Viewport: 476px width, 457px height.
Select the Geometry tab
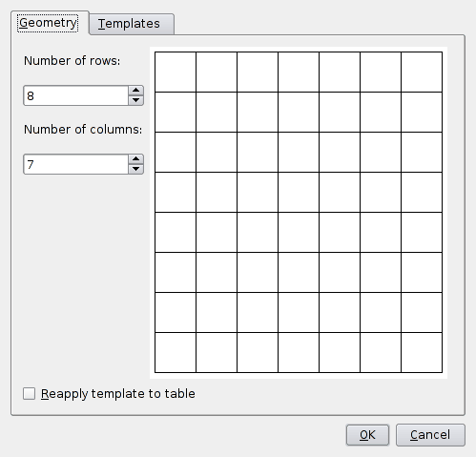click(48, 23)
